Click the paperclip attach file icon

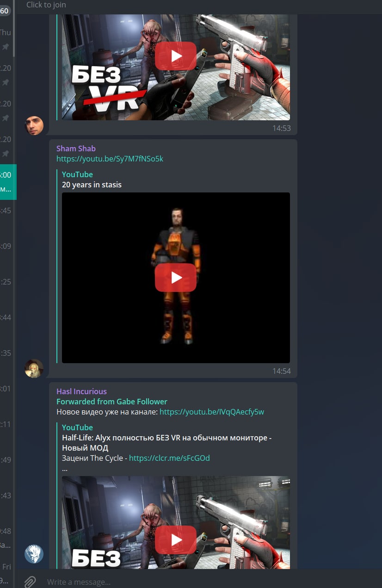click(30, 582)
